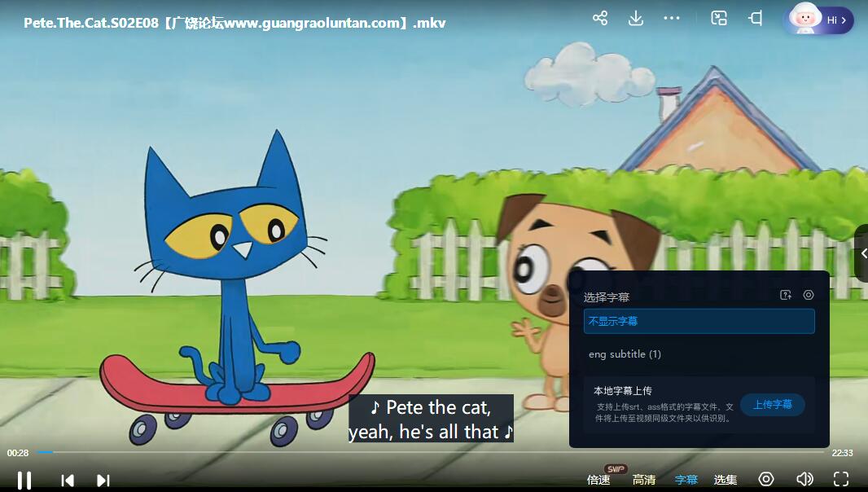868x492 pixels.
Task: Open subtitle help icon in 选择字幕 panel
Action: coord(786,295)
